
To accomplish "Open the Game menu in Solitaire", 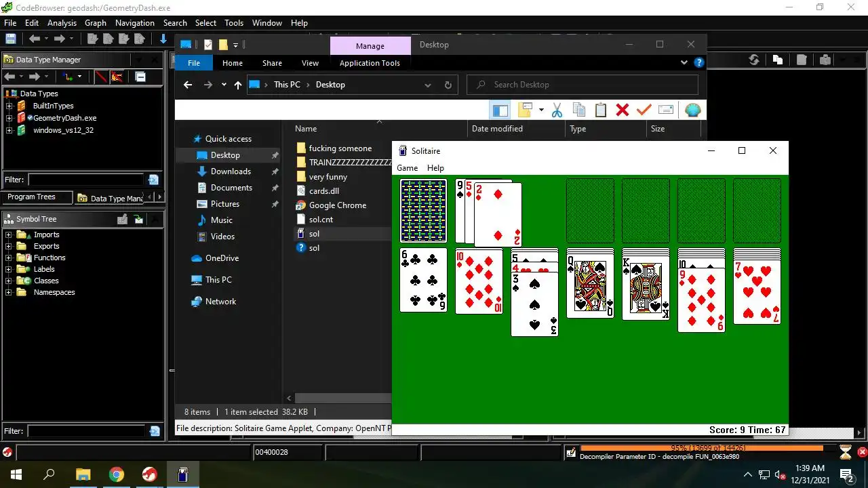I will [408, 168].
